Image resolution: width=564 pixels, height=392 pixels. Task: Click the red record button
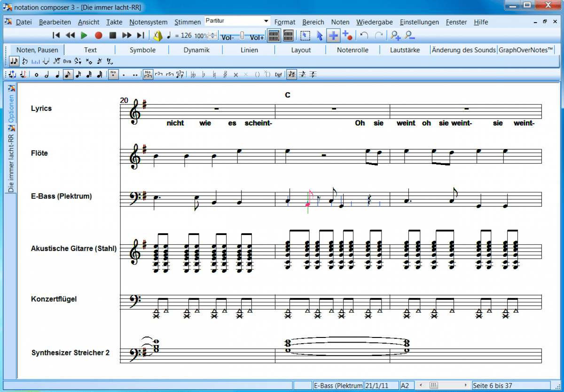(x=98, y=35)
